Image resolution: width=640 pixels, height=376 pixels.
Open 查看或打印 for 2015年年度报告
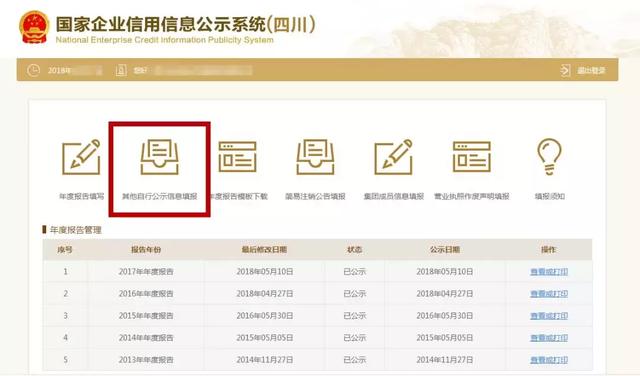pos(549,316)
